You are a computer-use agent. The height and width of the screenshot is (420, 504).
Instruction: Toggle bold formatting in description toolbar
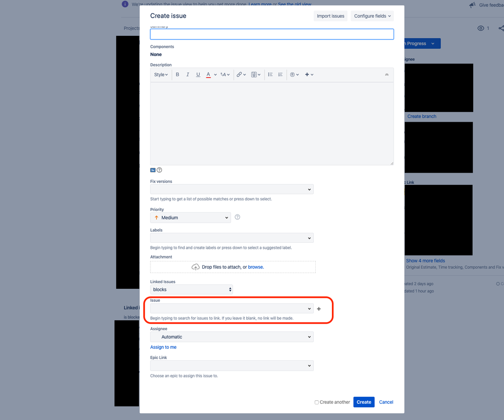pos(177,75)
